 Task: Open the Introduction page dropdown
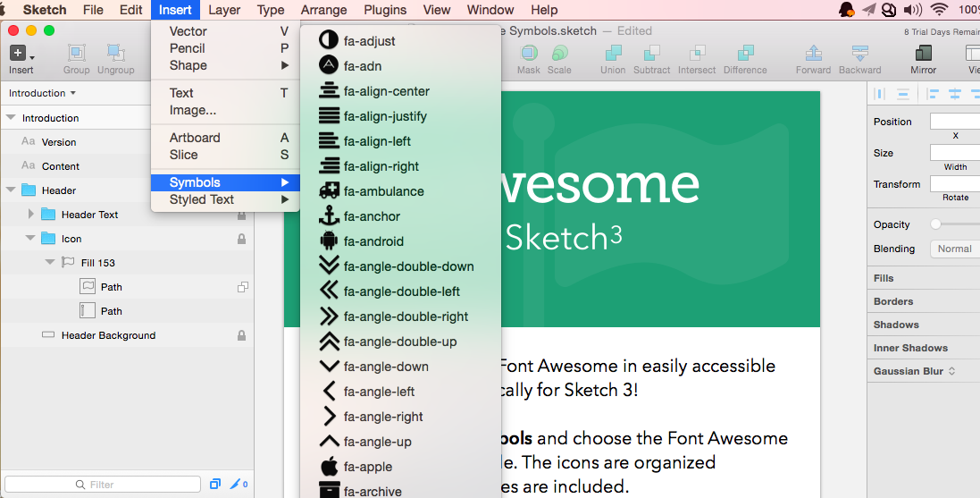(42, 93)
